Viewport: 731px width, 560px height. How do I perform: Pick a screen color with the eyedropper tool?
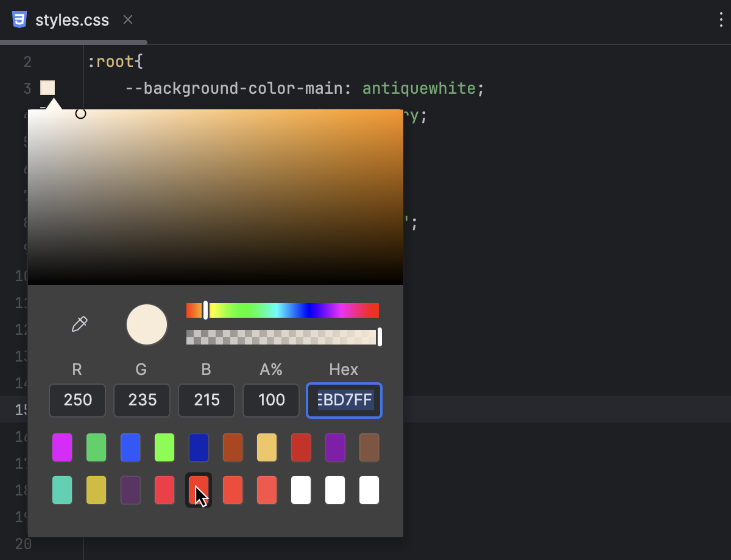click(x=79, y=324)
